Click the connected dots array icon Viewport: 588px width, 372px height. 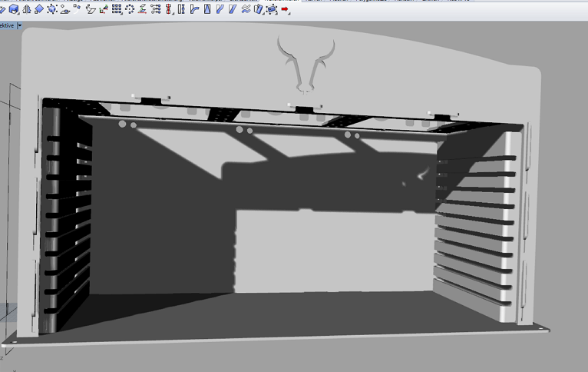[156, 9]
